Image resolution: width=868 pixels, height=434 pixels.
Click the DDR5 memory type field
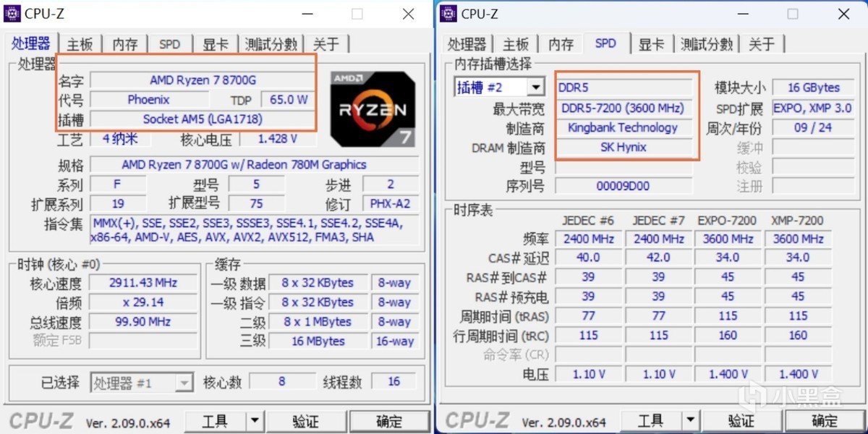tap(624, 88)
